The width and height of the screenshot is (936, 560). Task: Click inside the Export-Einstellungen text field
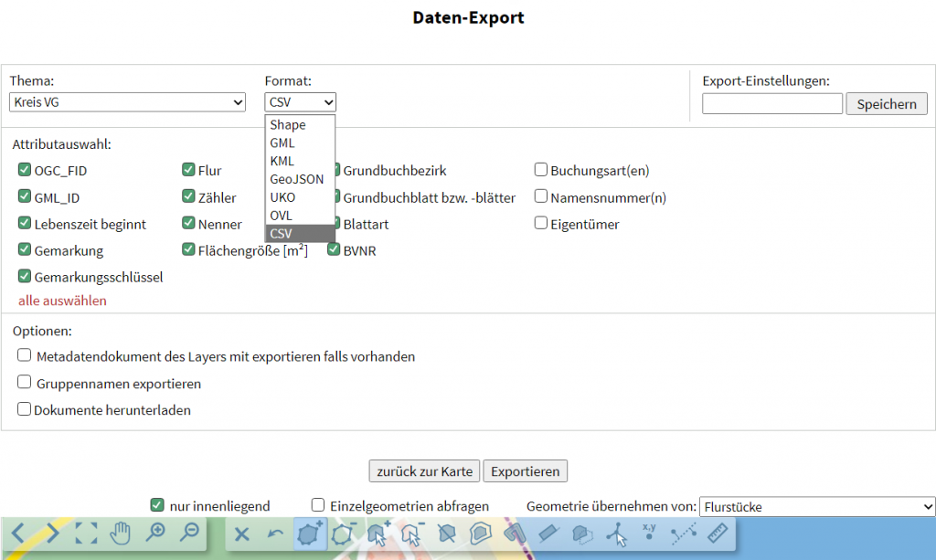point(771,103)
